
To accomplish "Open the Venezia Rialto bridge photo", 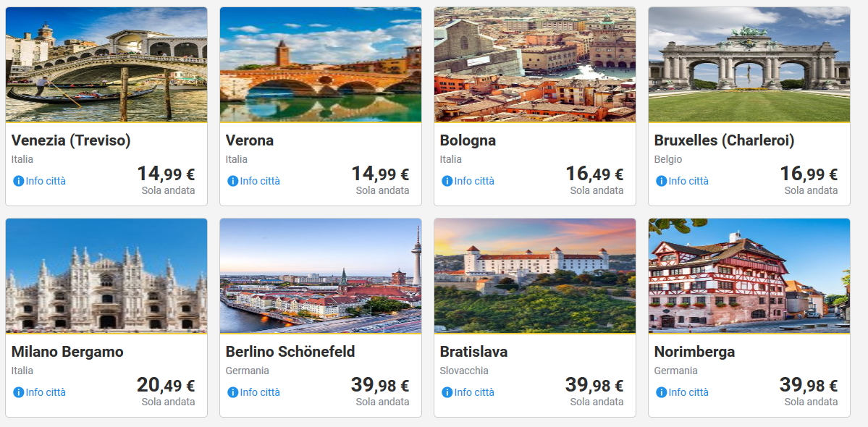I will coord(106,64).
